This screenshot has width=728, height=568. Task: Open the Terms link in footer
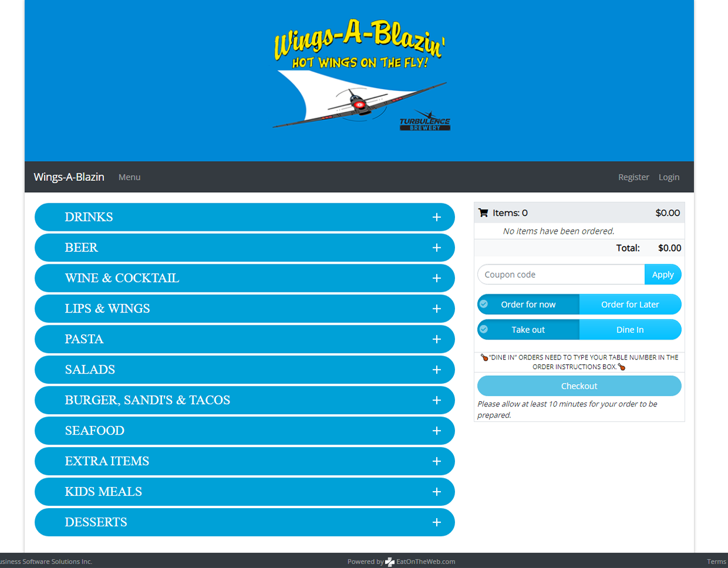coord(716,562)
